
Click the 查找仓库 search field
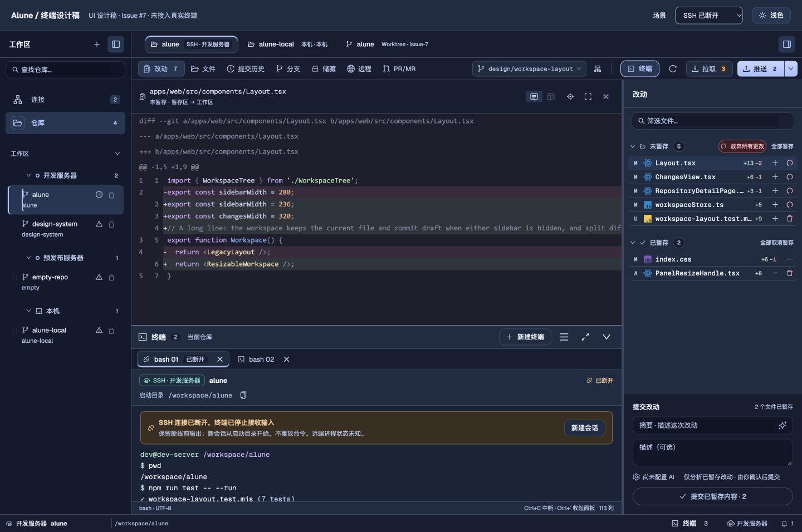(x=66, y=70)
